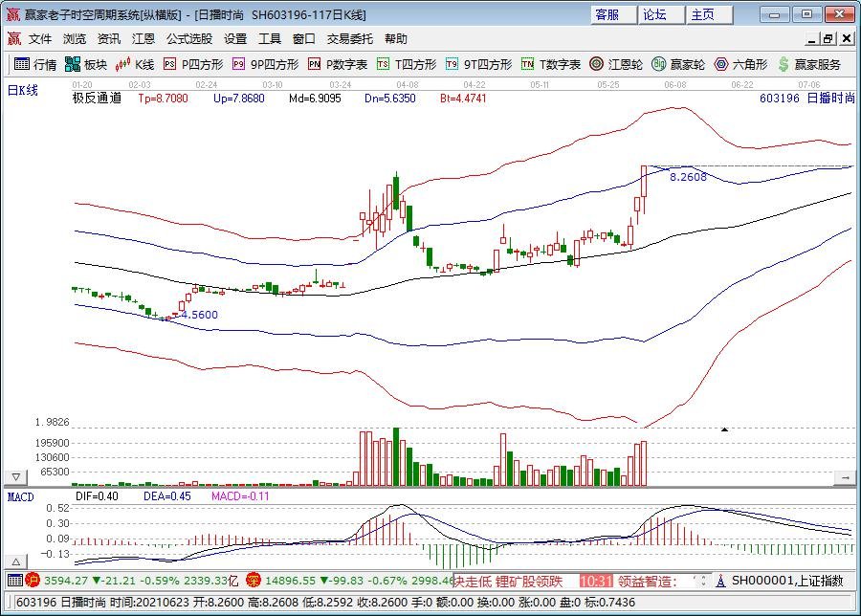Open 赢家服务 service
Screen dimensions: 861x616
click(x=808, y=64)
